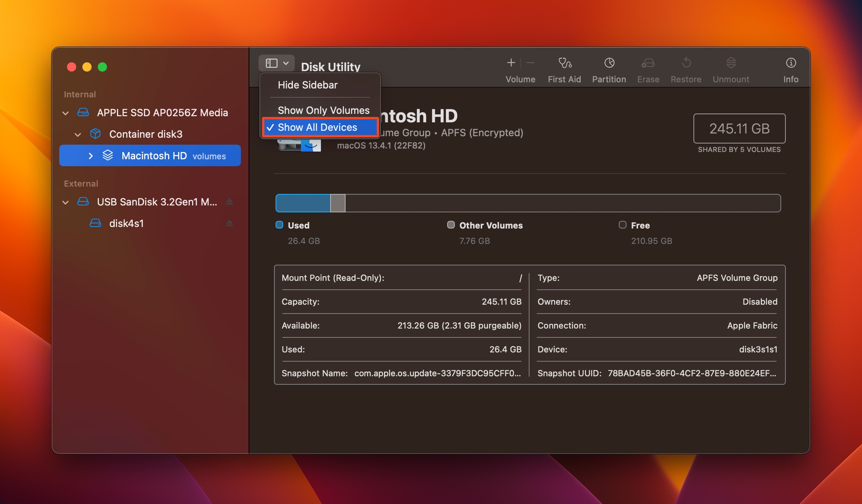Click the Volume add icon in toolbar

(511, 62)
